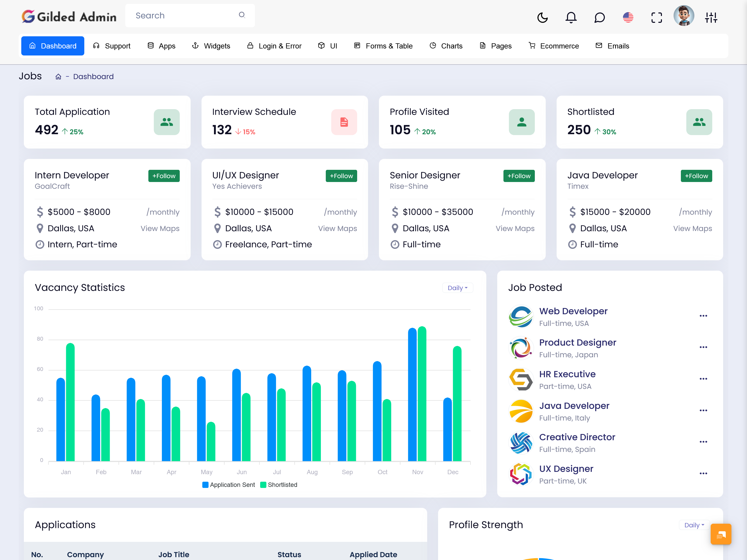
Task: Open the UI menu
Action: coord(328,46)
